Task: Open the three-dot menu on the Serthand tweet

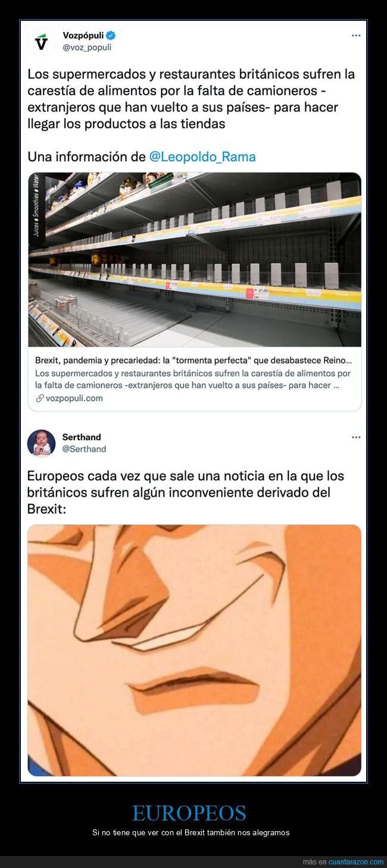Action: tap(356, 437)
